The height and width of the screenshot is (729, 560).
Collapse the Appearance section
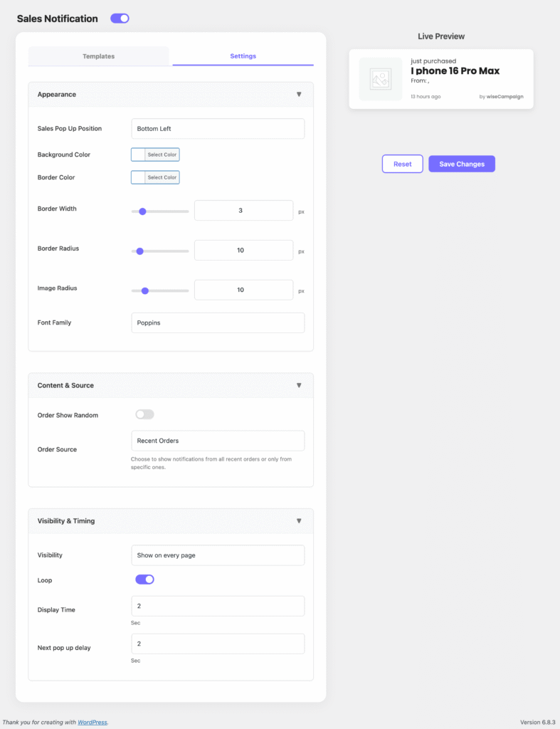[x=299, y=93]
